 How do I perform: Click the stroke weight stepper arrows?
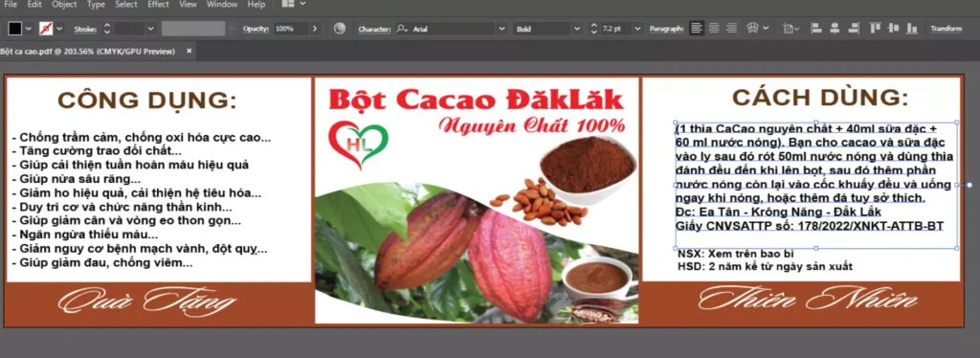[x=107, y=29]
